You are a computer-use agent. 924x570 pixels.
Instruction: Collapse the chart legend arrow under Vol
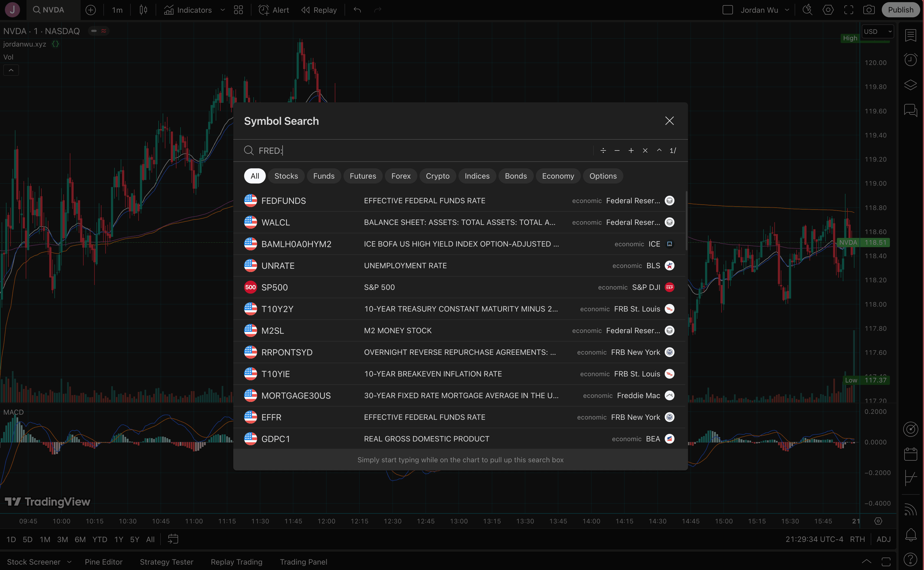(11, 70)
